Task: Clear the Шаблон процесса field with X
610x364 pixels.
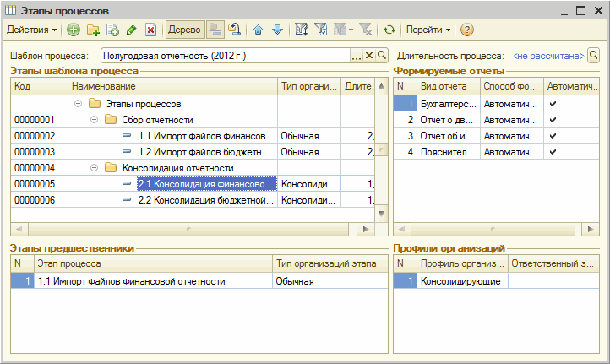Action: click(x=369, y=56)
